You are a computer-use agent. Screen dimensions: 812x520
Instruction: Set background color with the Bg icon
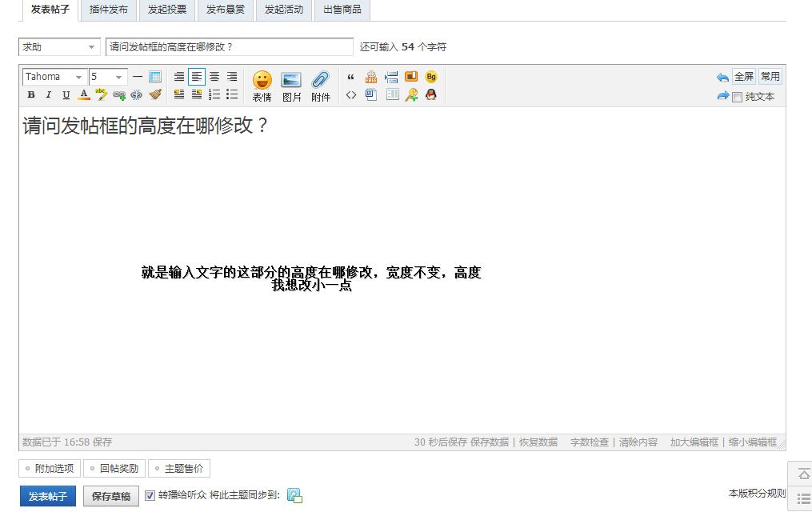coord(430,77)
